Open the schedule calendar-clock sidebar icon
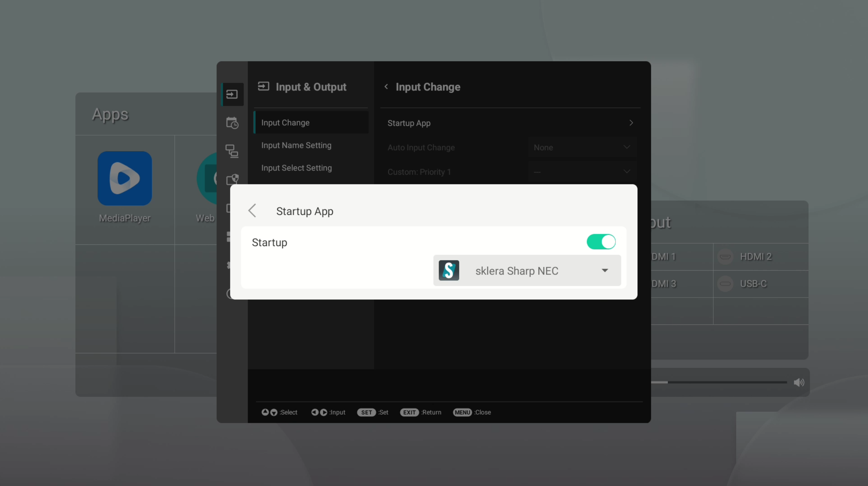Viewport: 868px width, 486px height. [232, 123]
